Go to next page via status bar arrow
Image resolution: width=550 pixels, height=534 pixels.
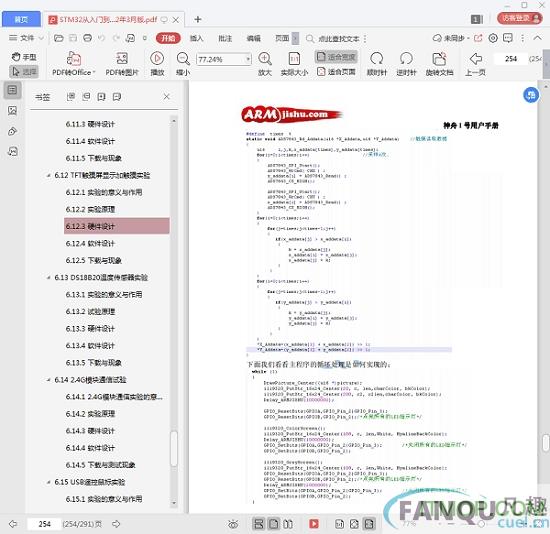116,524
